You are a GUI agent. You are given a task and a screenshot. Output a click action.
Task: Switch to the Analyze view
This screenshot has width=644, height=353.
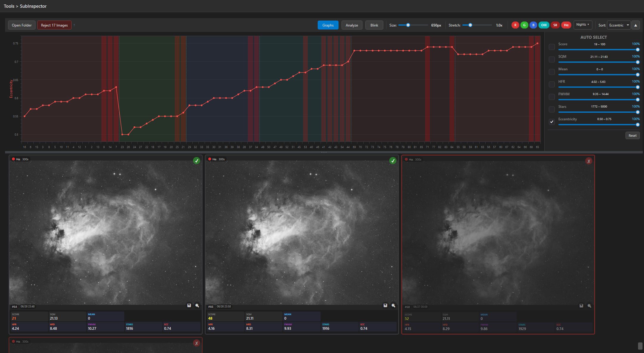352,25
